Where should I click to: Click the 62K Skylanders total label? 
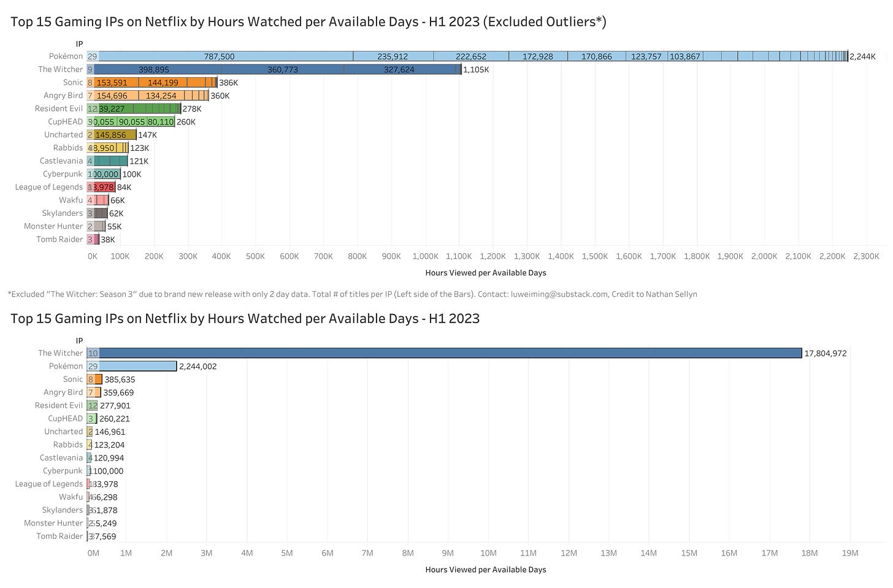pyautogui.click(x=117, y=213)
